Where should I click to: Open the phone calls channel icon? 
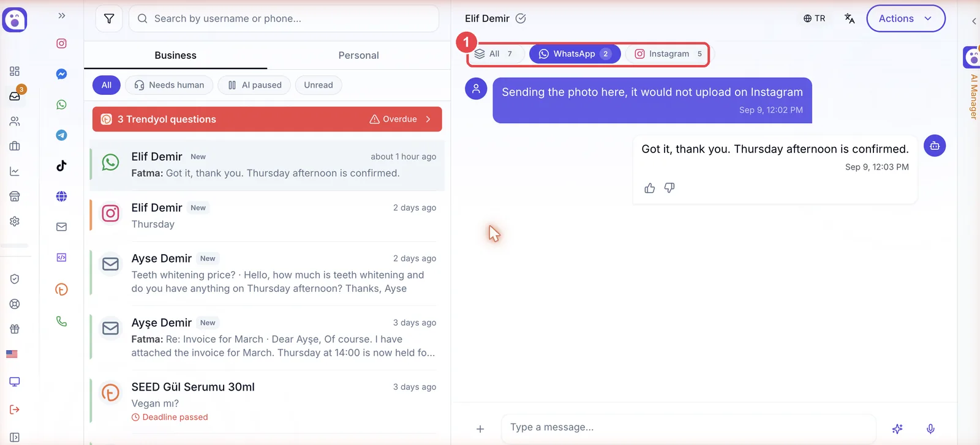[x=61, y=321]
